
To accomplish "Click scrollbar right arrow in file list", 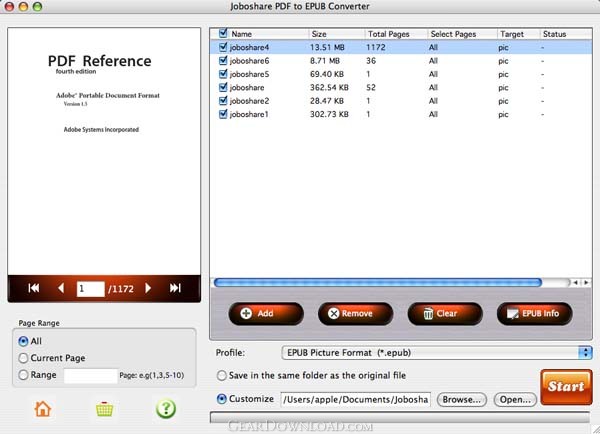I will [x=586, y=282].
